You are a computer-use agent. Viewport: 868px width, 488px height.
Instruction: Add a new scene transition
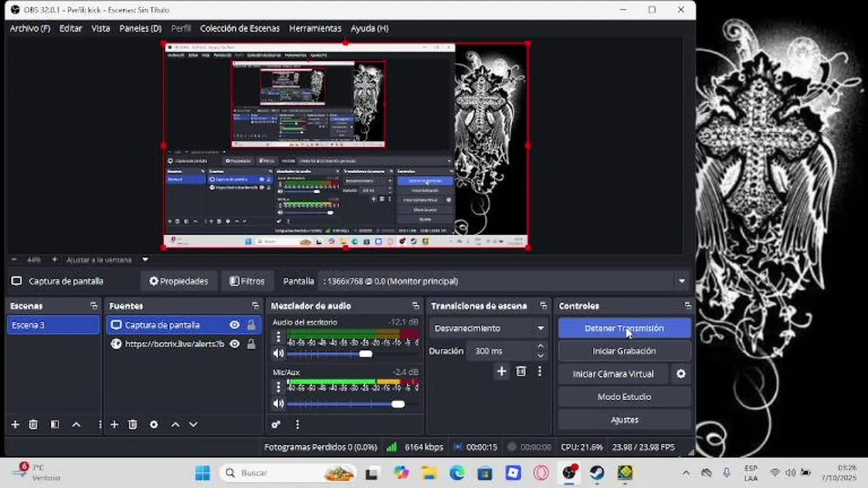point(502,371)
